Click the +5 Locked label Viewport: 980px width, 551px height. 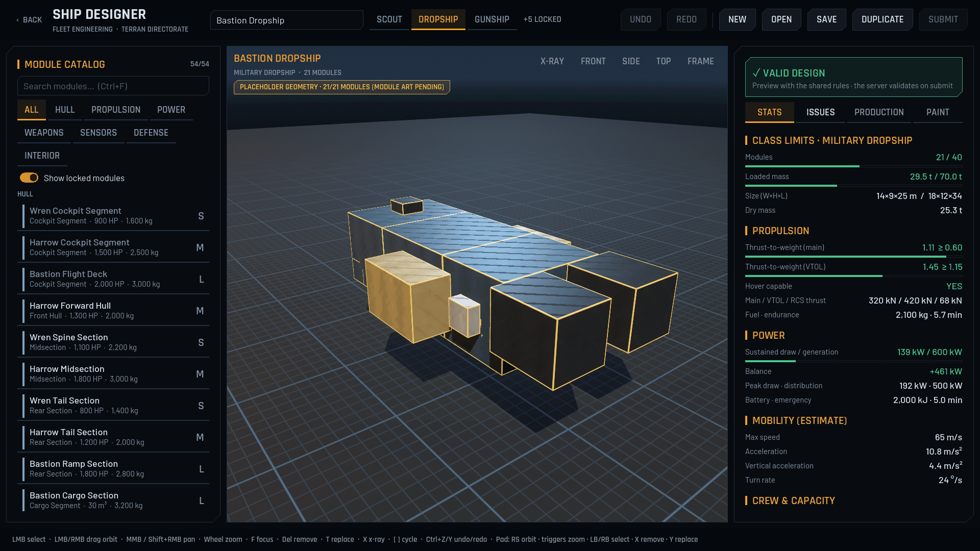coord(542,19)
